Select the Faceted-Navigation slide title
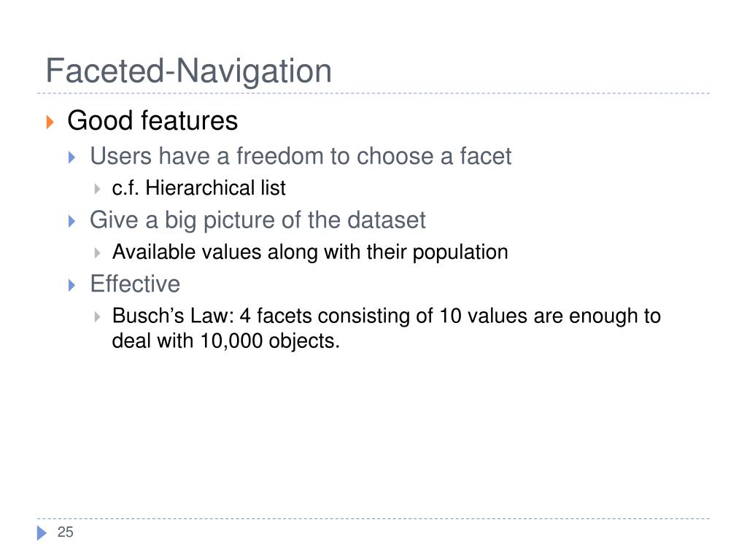 click(189, 71)
